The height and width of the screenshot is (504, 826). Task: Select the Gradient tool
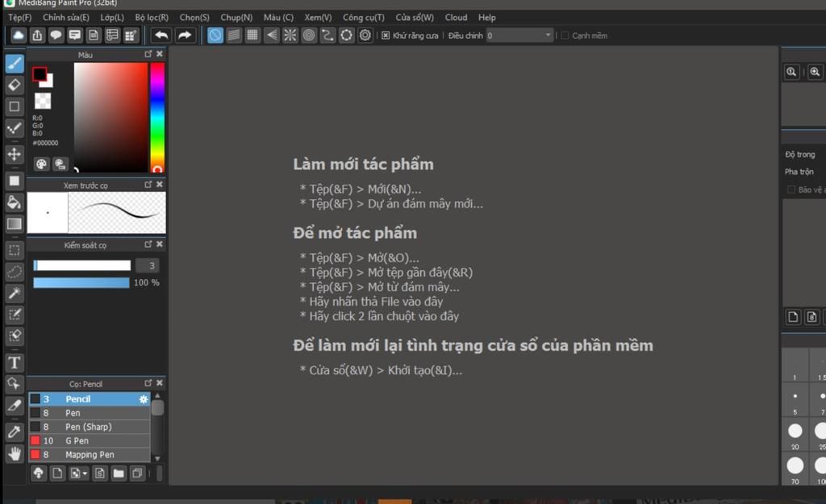click(15, 224)
